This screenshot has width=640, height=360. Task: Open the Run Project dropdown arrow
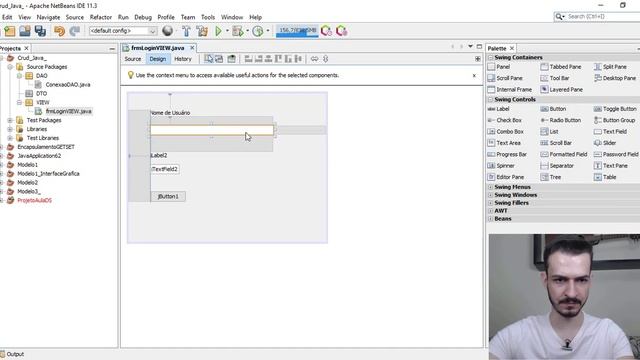click(227, 31)
